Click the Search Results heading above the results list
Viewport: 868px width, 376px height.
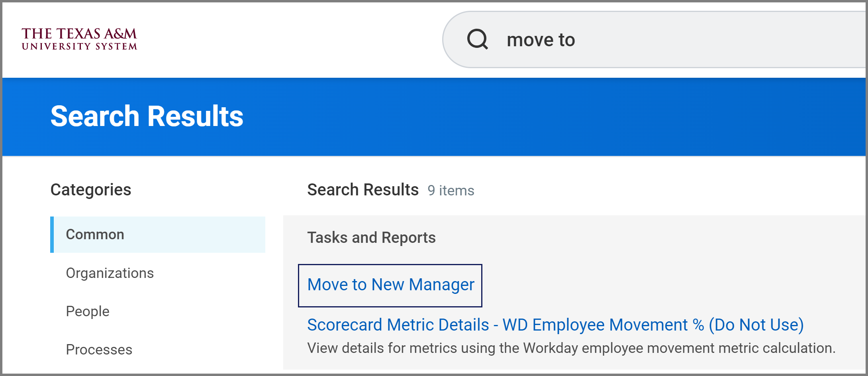point(362,190)
